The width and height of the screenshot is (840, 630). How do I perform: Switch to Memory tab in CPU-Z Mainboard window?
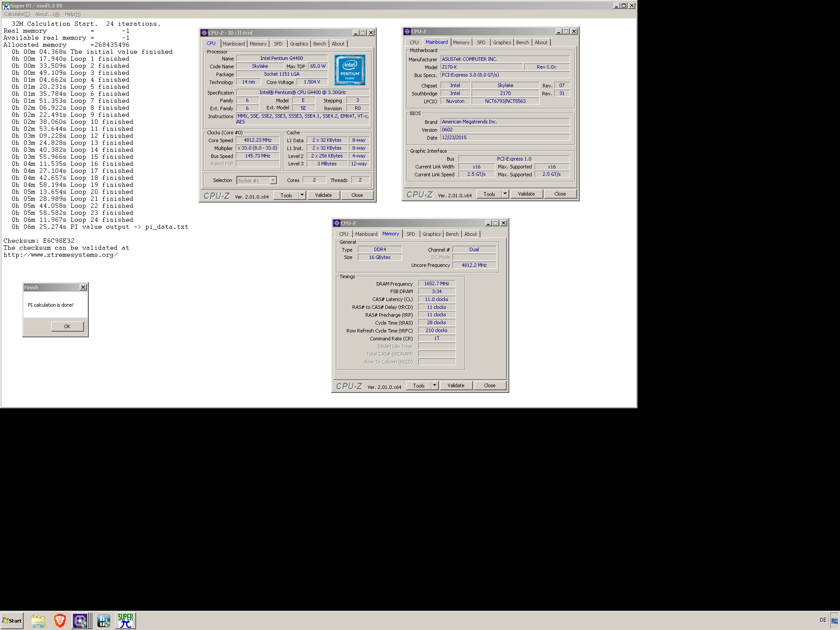461,42
